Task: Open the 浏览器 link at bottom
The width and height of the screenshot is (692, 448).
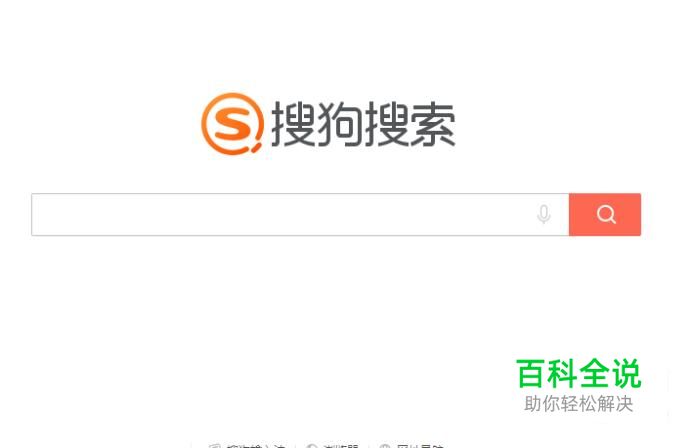Action: pos(340,446)
